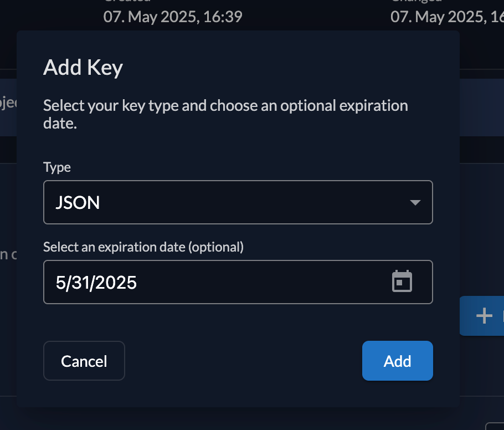The width and height of the screenshot is (504, 430).
Task: Confirm key creation with the Add button
Action: click(x=397, y=361)
